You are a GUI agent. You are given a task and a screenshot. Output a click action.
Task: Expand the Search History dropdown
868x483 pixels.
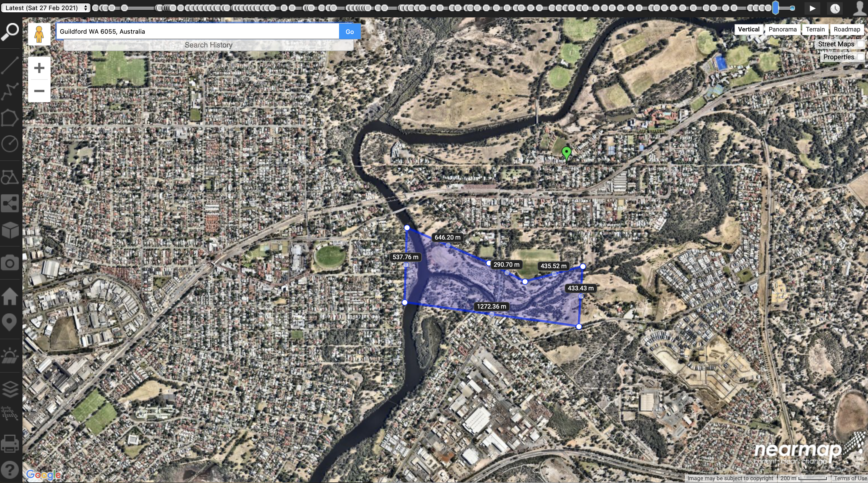tap(209, 45)
